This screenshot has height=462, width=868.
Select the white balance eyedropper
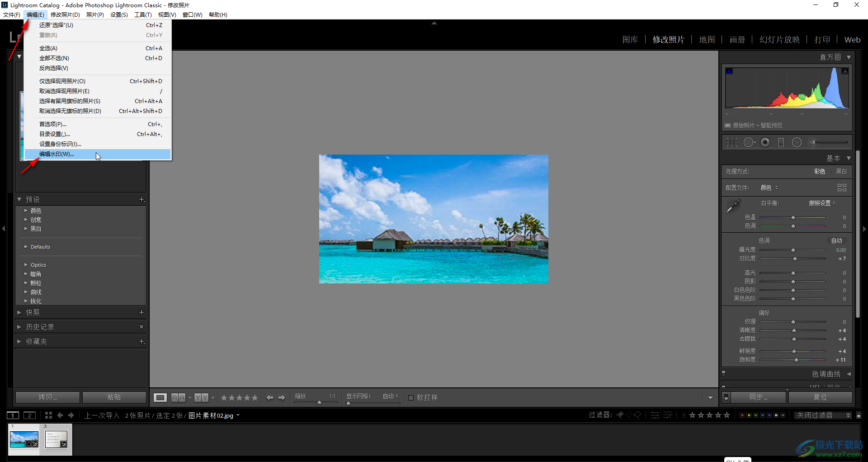733,206
